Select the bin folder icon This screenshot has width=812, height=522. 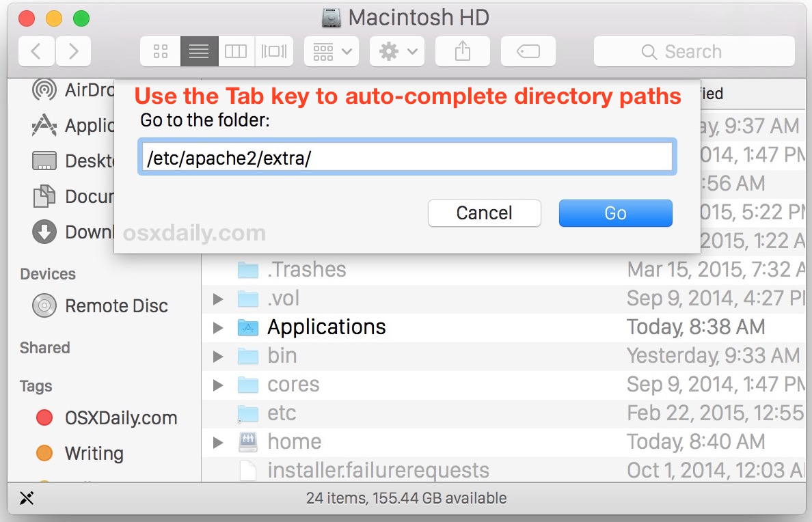point(248,356)
